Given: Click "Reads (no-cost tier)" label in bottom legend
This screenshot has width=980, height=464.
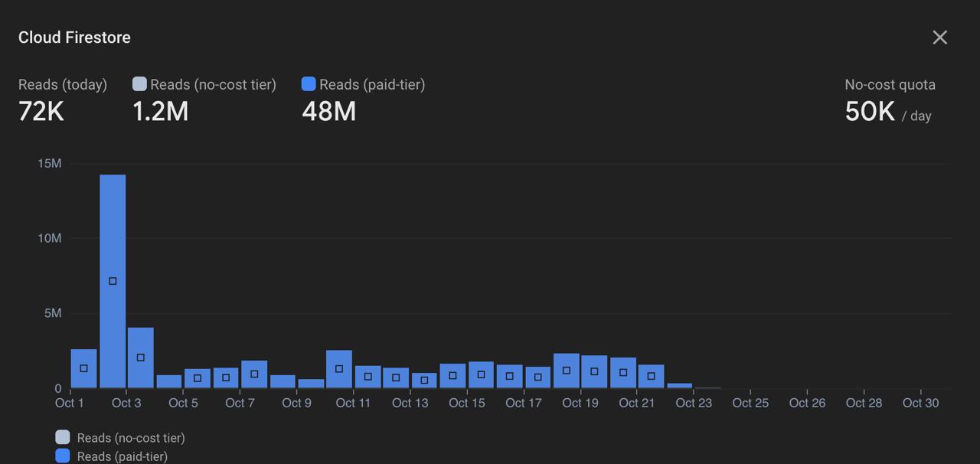Looking at the screenshot, I should (x=131, y=438).
